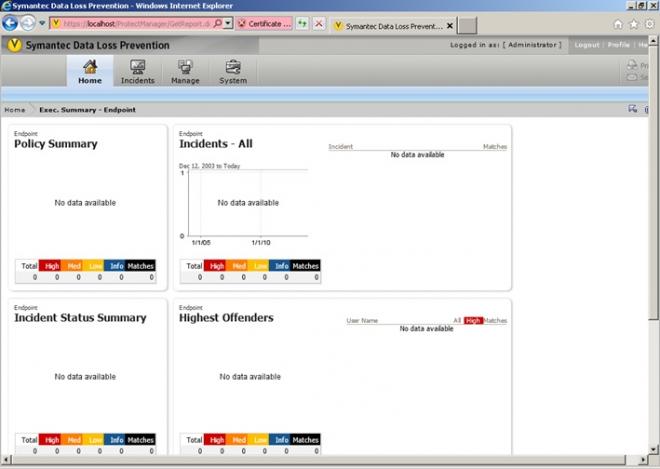660x469 pixels.
Task: Click Logged in as Administrator text
Action: 506,45
